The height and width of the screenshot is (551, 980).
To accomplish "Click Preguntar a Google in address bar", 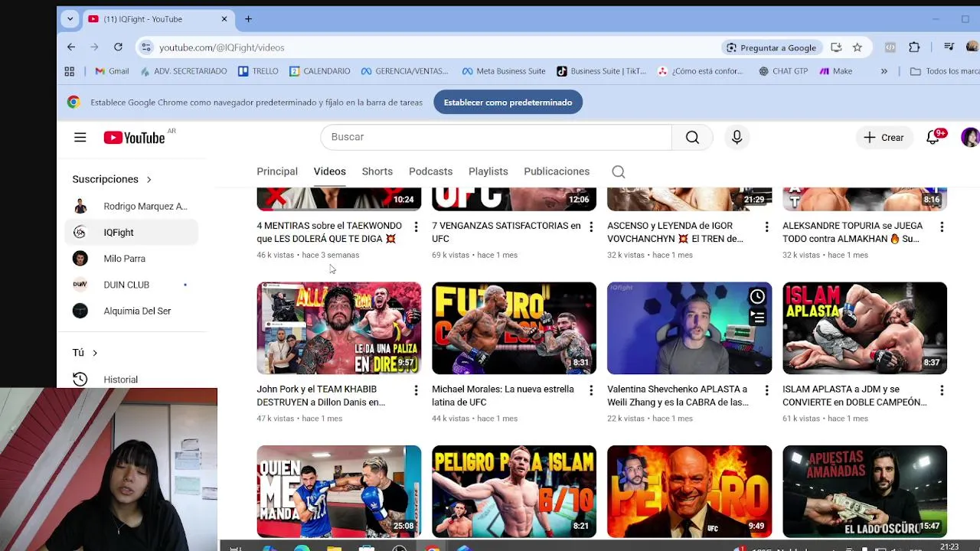I will 771,47.
